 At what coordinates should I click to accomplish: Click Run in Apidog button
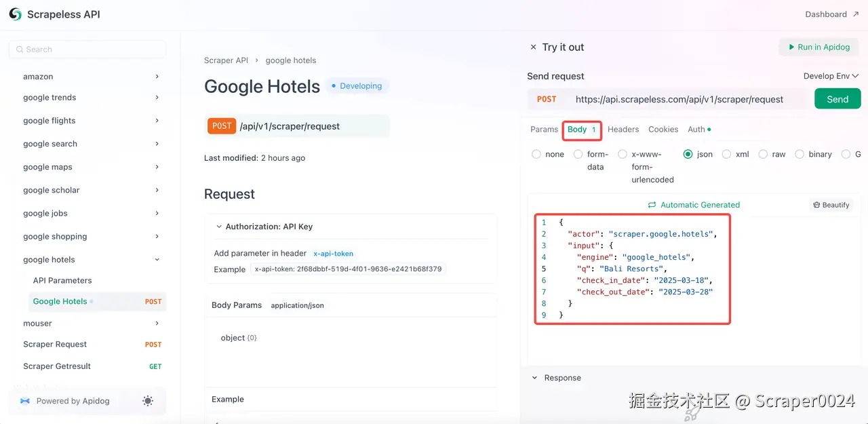pyautogui.click(x=818, y=47)
